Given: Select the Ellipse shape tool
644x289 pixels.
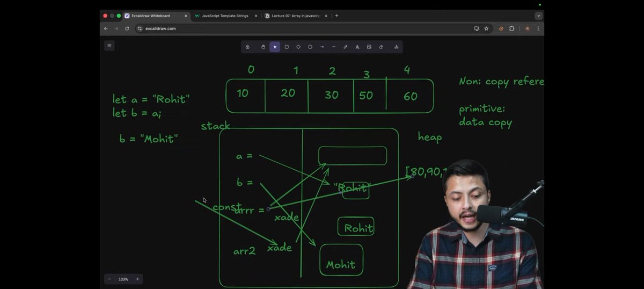Looking at the screenshot, I should pyautogui.click(x=310, y=47).
